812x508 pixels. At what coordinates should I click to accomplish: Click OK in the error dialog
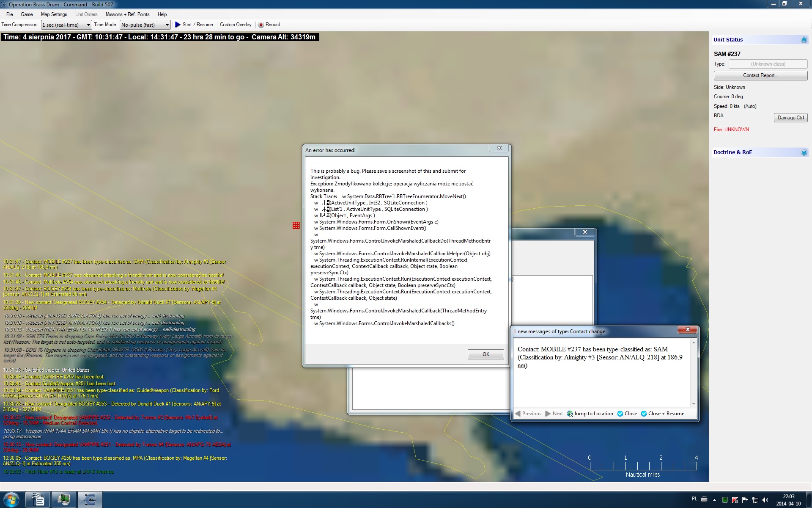click(x=486, y=354)
